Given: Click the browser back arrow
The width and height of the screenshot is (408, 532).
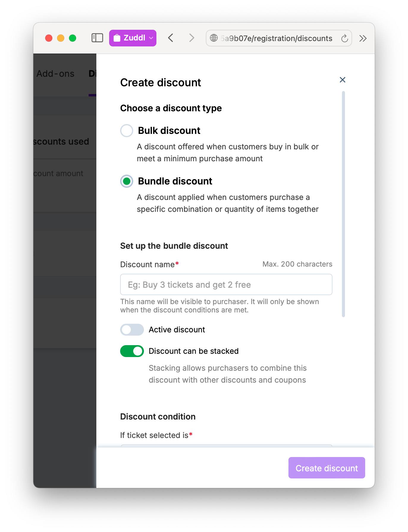Looking at the screenshot, I should (x=170, y=38).
